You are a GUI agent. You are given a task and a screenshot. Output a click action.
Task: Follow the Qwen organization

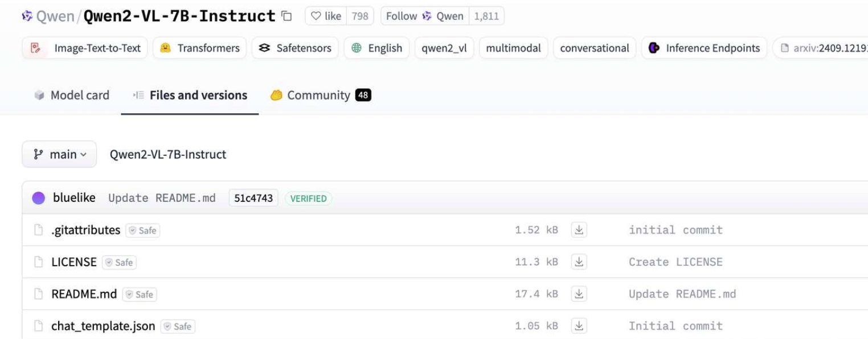(424, 16)
